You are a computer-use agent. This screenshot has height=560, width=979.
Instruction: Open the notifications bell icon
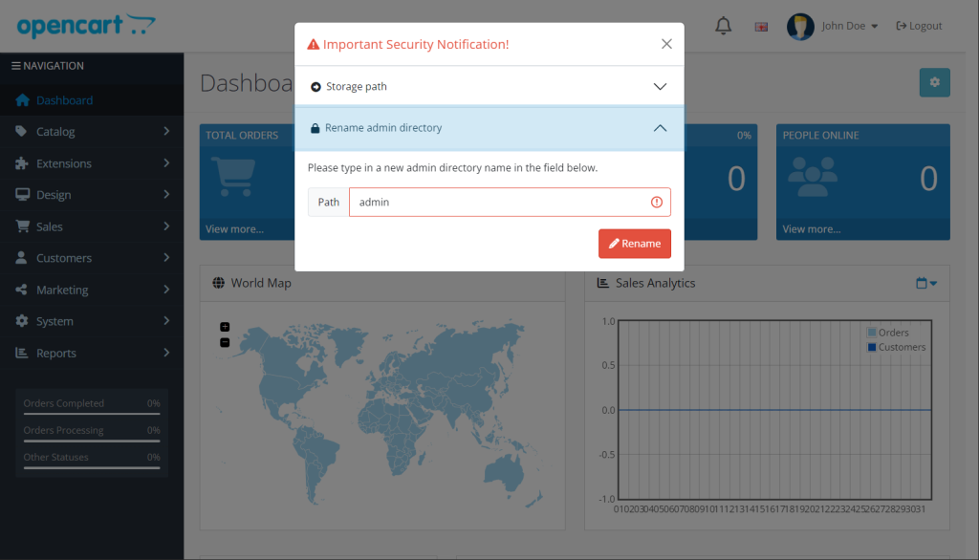click(x=724, y=25)
